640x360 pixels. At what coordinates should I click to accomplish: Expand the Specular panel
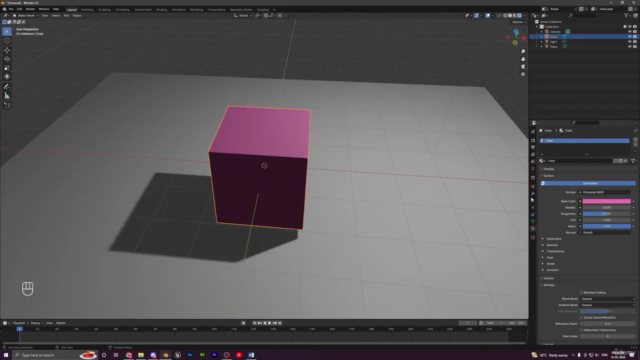552,245
